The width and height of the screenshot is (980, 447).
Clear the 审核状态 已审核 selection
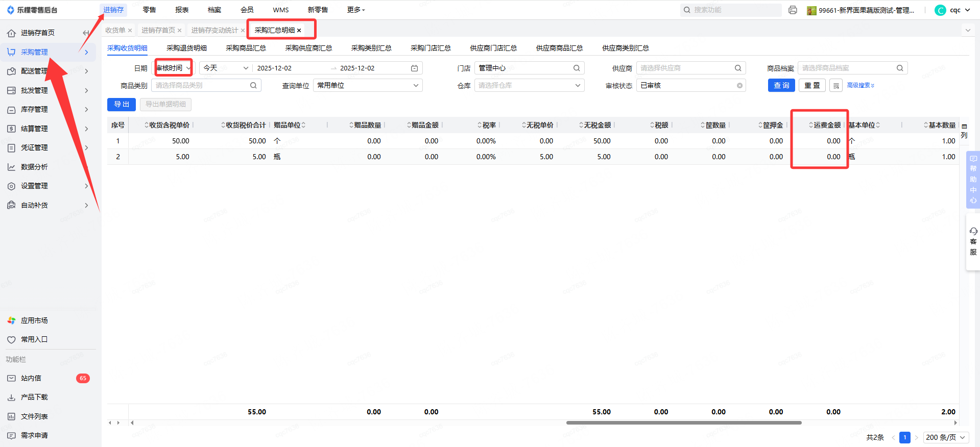click(x=739, y=86)
